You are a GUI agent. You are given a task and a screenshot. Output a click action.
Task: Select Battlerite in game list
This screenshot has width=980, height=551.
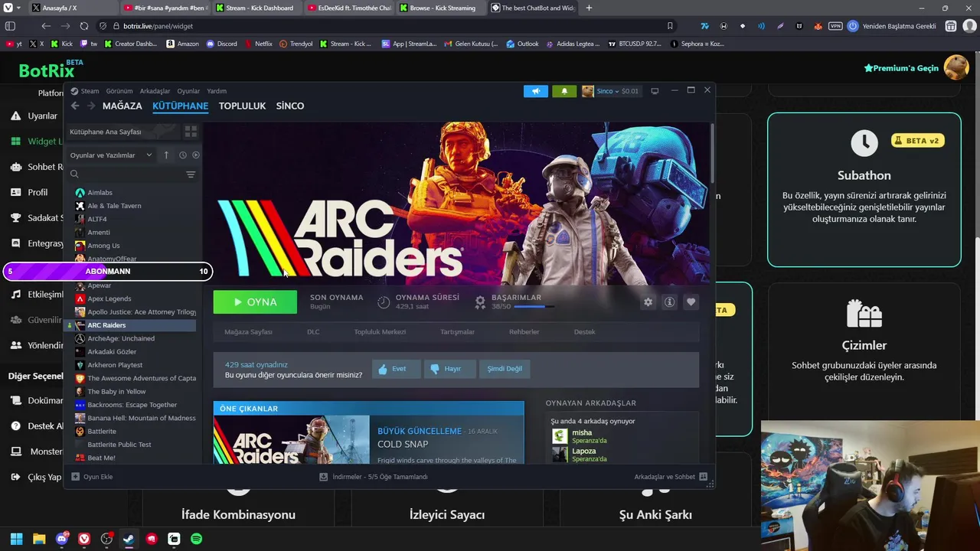pos(102,432)
